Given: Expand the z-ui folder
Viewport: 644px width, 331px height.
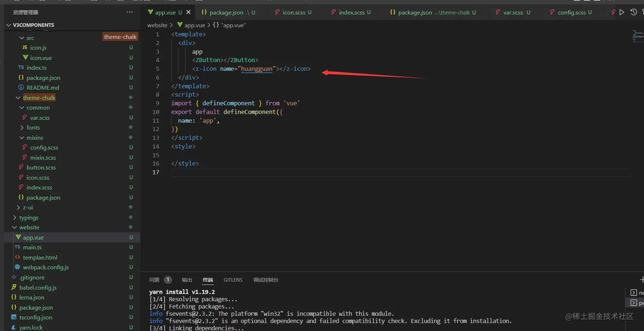Looking at the screenshot, I should coord(18,207).
